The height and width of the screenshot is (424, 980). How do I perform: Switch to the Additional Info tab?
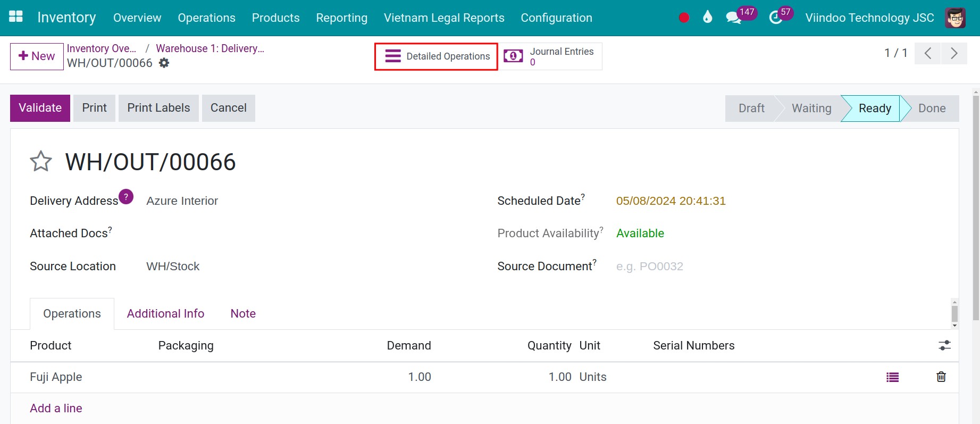click(x=165, y=314)
